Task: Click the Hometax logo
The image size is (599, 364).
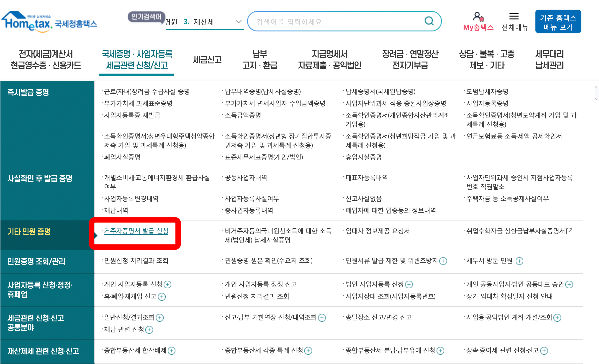Action: click(49, 22)
